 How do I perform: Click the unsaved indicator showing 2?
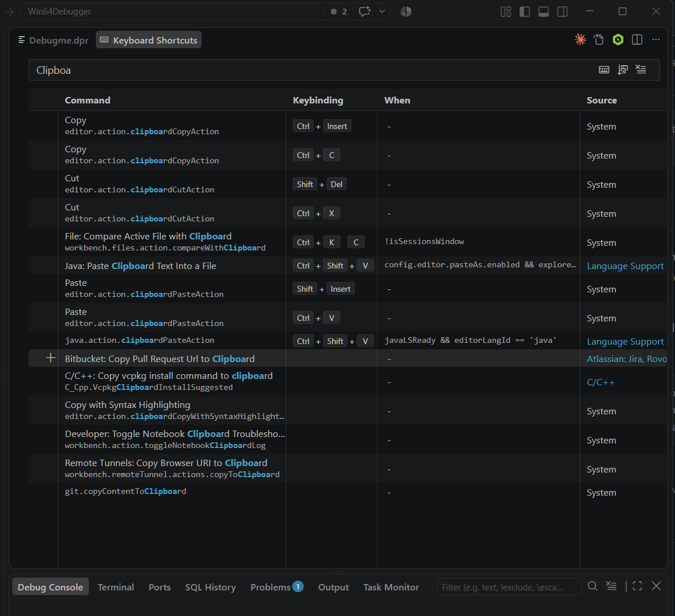click(339, 12)
